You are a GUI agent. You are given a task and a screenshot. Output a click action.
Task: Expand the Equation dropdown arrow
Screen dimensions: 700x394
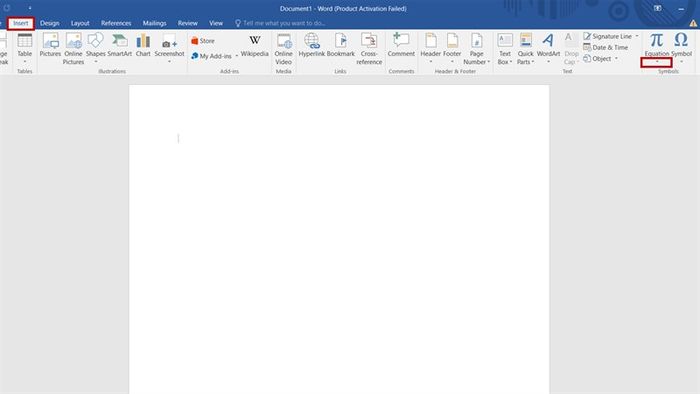pos(657,62)
